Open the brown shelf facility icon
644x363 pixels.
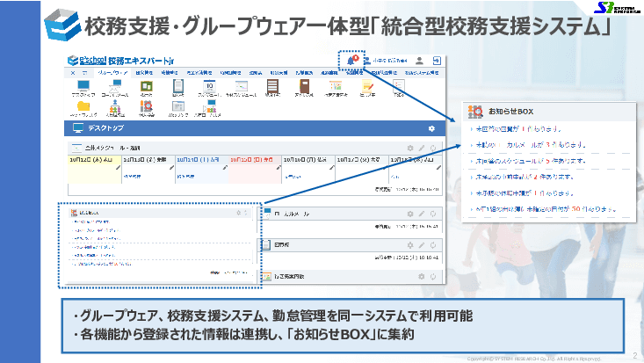(x=272, y=86)
